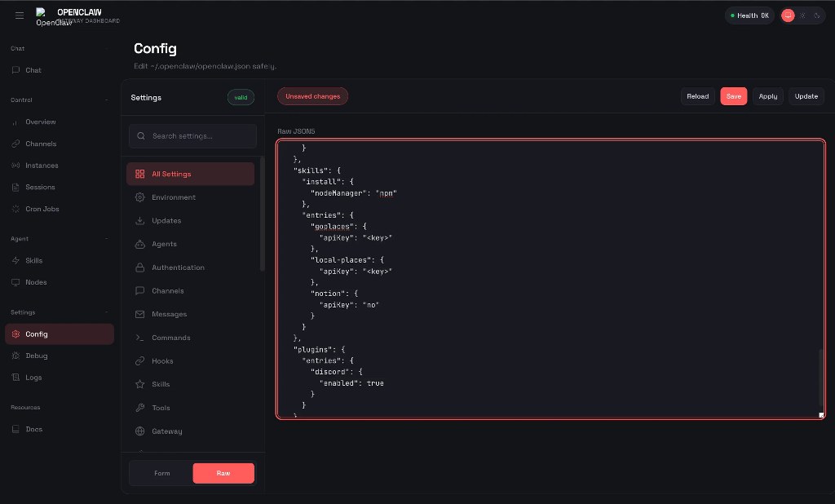The image size is (835, 504).
Task: Switch config editor to Raw mode
Action: point(223,473)
